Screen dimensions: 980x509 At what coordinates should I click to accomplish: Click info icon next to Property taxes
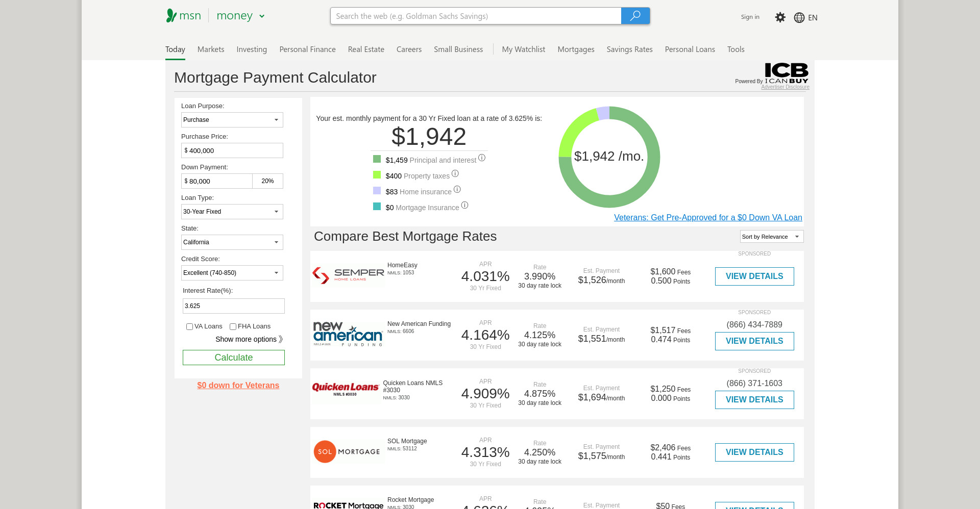pyautogui.click(x=455, y=174)
